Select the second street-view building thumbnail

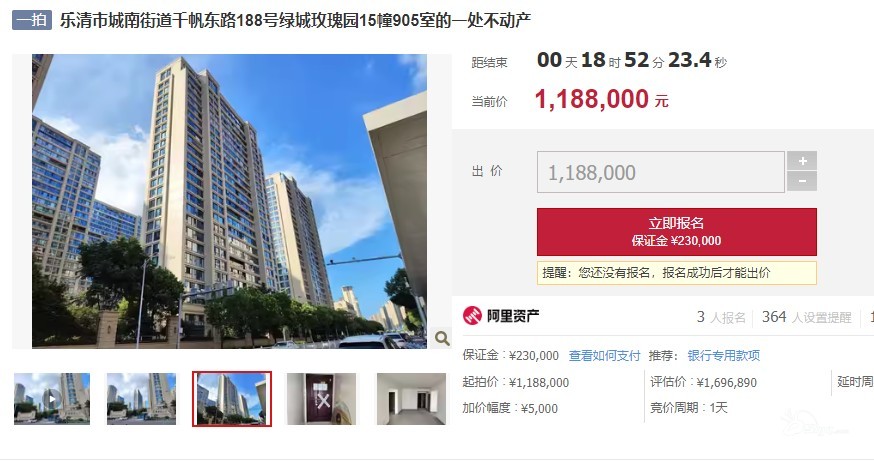click(142, 399)
